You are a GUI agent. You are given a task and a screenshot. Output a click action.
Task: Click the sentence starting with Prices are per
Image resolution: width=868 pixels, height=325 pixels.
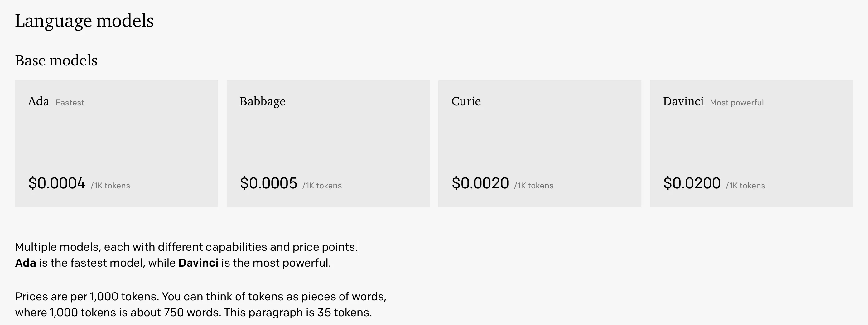tap(200, 297)
